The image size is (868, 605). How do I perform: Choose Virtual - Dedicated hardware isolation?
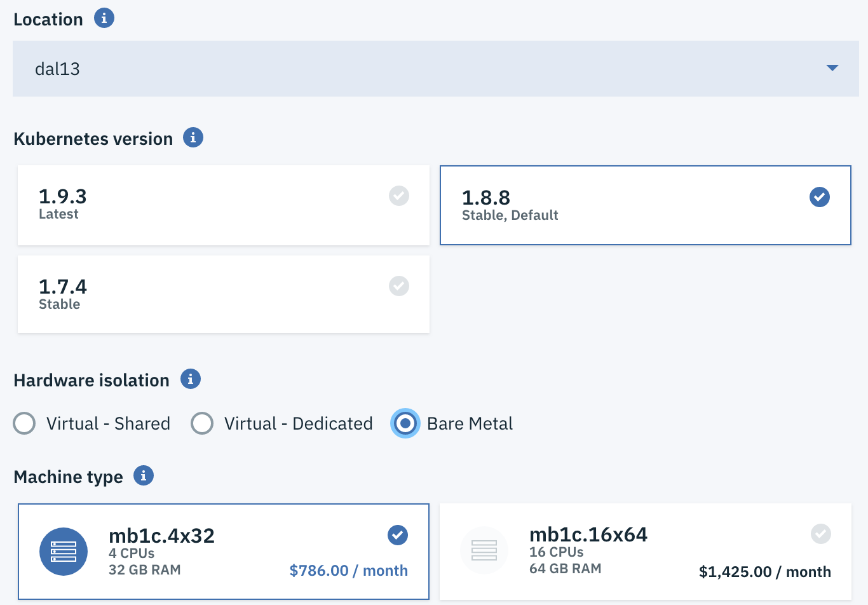(x=202, y=423)
